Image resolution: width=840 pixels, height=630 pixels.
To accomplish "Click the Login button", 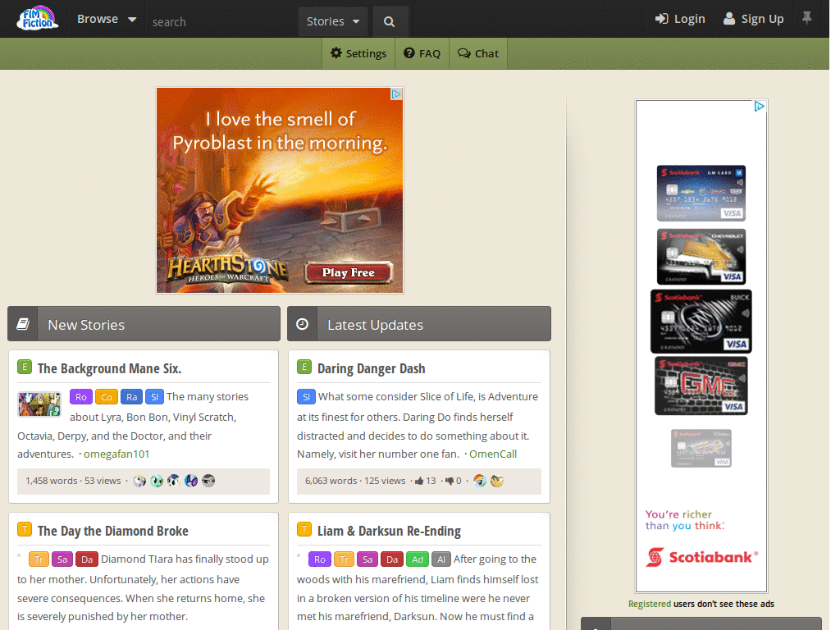I will click(x=680, y=19).
